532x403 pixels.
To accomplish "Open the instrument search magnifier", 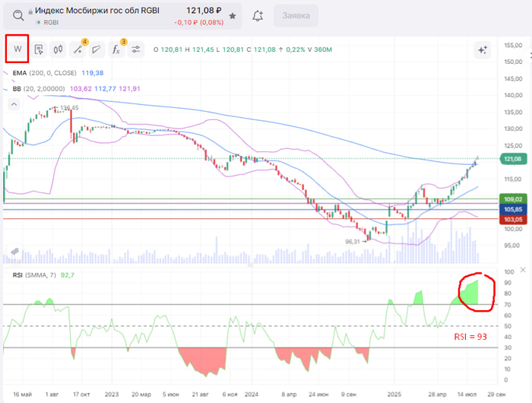I will (17, 15).
